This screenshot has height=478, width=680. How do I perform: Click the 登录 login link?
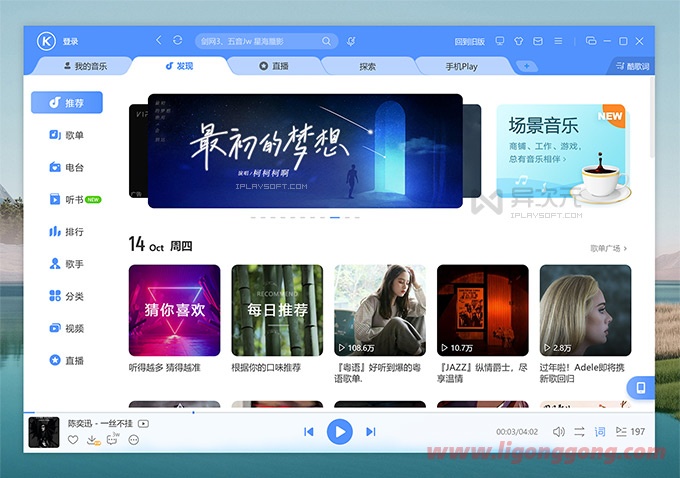click(x=70, y=42)
